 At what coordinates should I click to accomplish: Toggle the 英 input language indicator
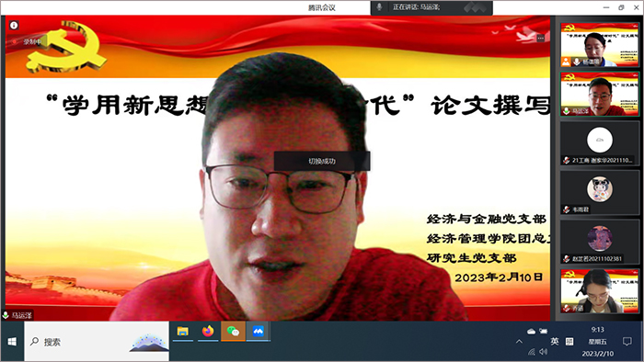[555, 342]
